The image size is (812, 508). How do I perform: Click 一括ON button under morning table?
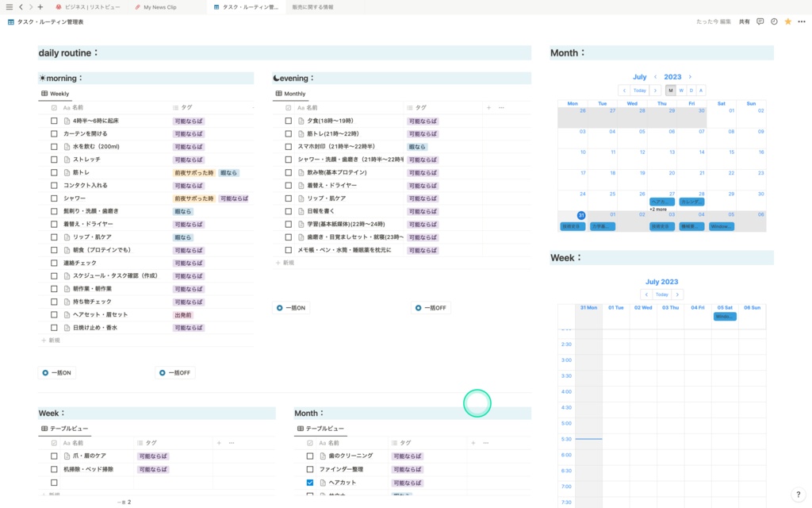(x=57, y=373)
